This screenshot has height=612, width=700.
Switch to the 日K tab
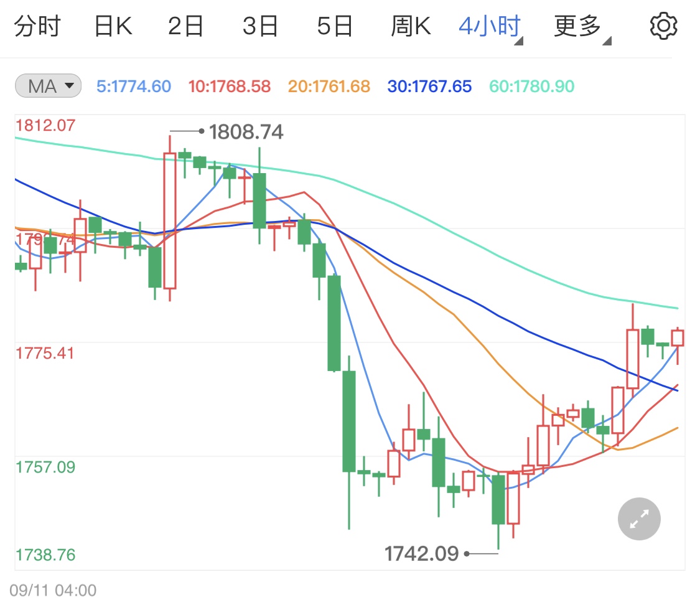tap(112, 26)
